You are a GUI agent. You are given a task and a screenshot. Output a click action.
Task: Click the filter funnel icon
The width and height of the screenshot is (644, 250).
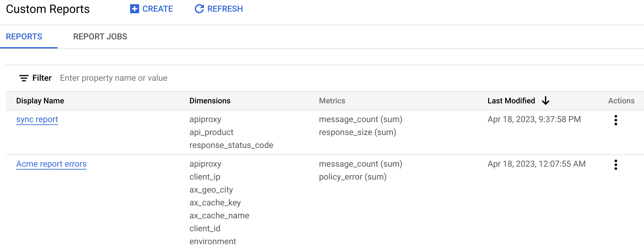click(23, 78)
